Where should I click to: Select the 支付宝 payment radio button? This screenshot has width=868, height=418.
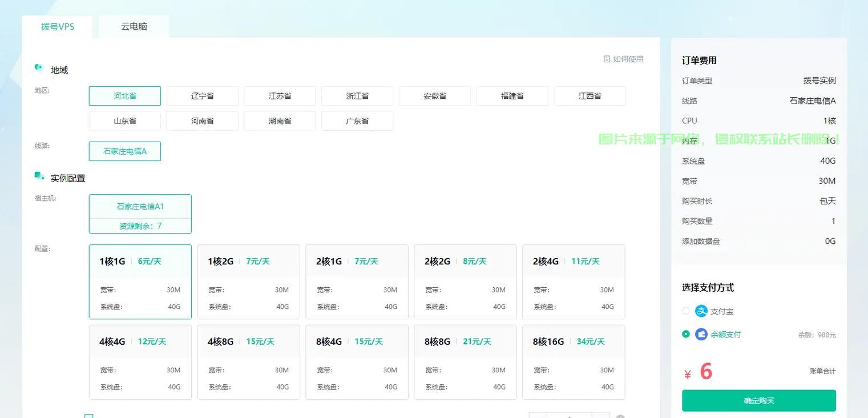pos(686,311)
